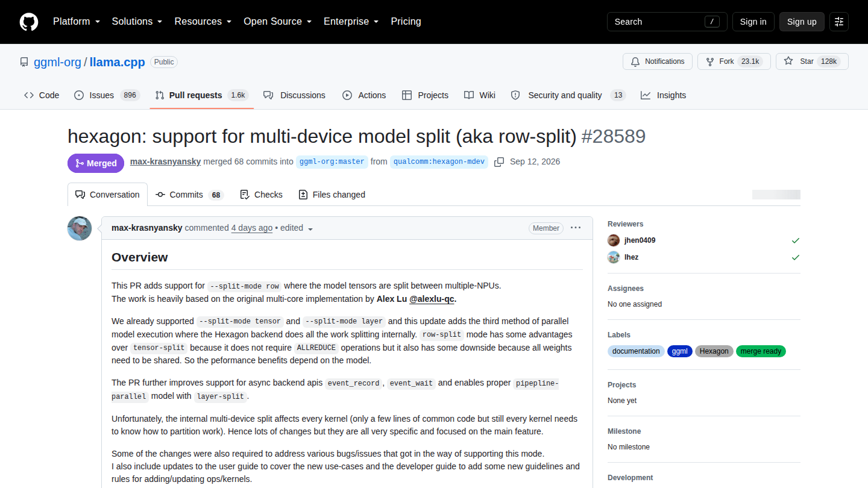This screenshot has height=488, width=868.
Task: Expand the Platform menu
Action: (x=77, y=22)
